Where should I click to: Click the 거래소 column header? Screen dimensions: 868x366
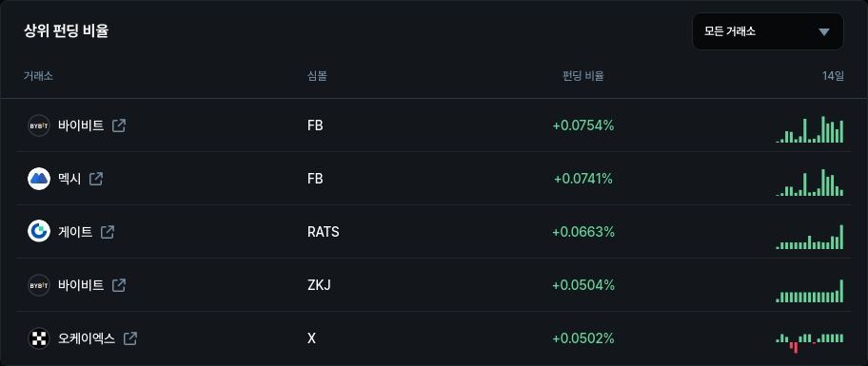click(38, 76)
